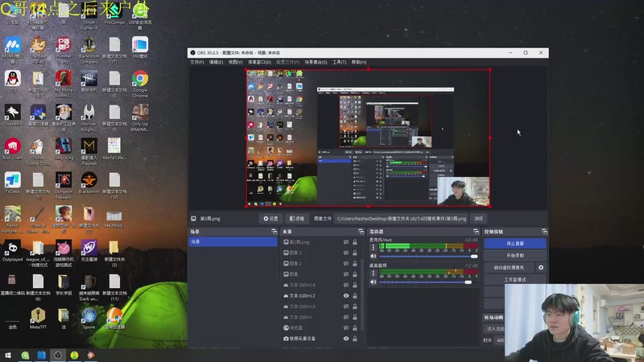
Task: Open the 场景集合(S) menu in OBS
Action: pos(316,63)
